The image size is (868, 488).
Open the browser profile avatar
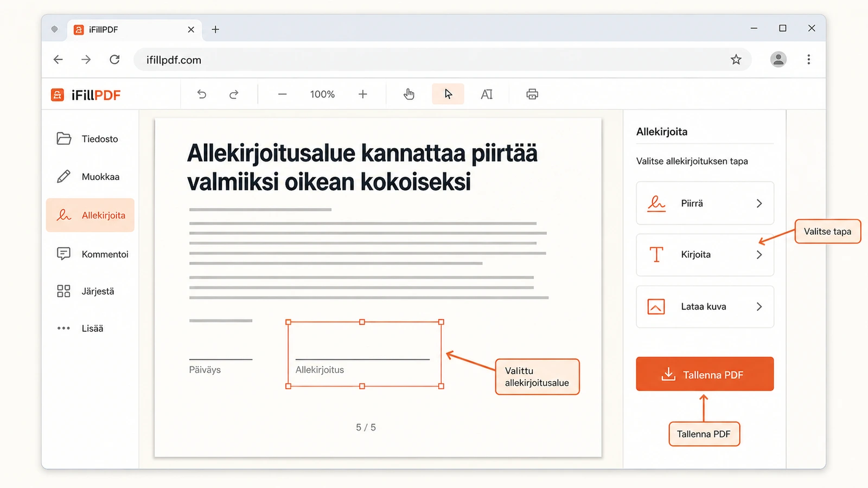click(778, 60)
